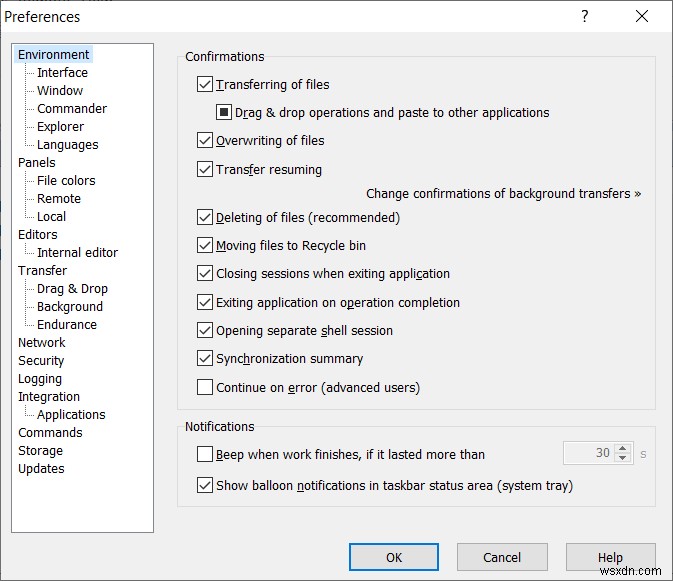Open Applications under Integration
The image size is (673, 581).
pos(71,415)
